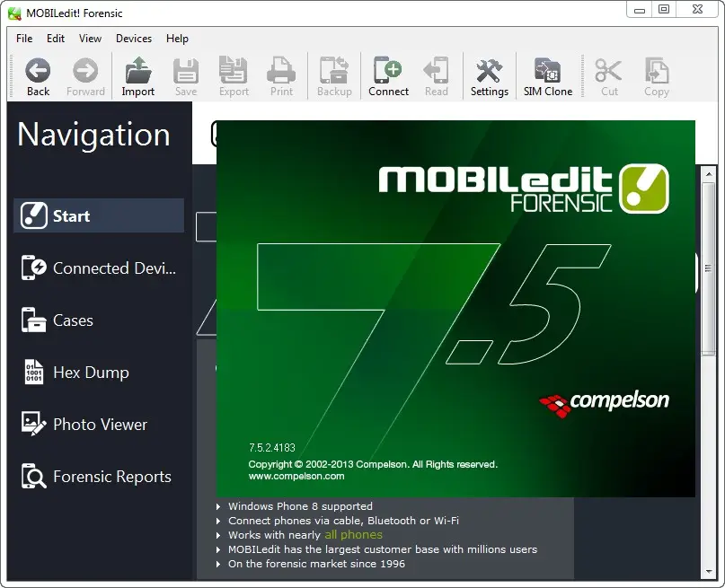Expand 'Windows Phone 8 supported' bullet
Screen dimensions: 725x588
coord(218,506)
